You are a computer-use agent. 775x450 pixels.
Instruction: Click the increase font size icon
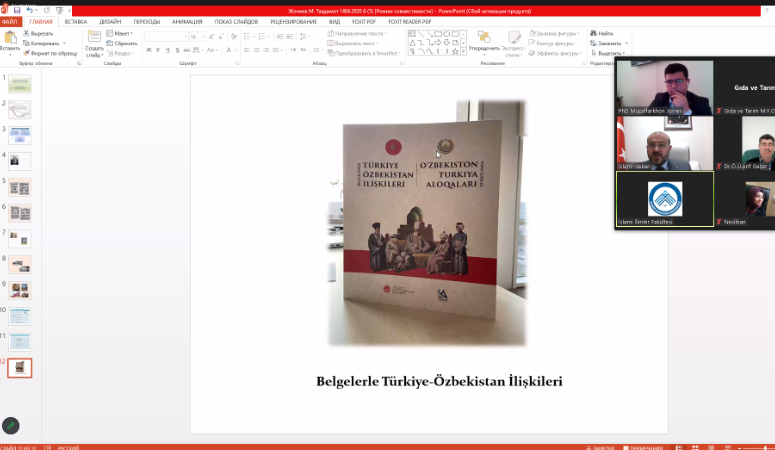(x=212, y=37)
